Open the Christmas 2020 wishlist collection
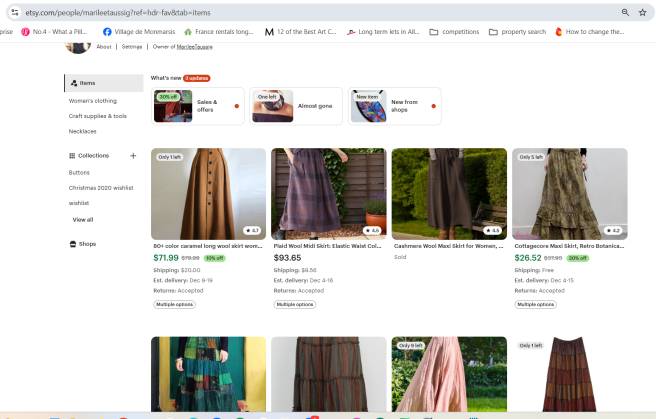 coord(101,187)
